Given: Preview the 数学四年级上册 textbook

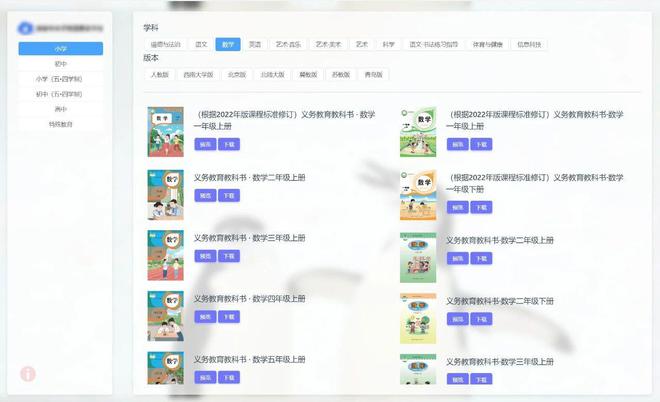Looking at the screenshot, I should 205,317.
